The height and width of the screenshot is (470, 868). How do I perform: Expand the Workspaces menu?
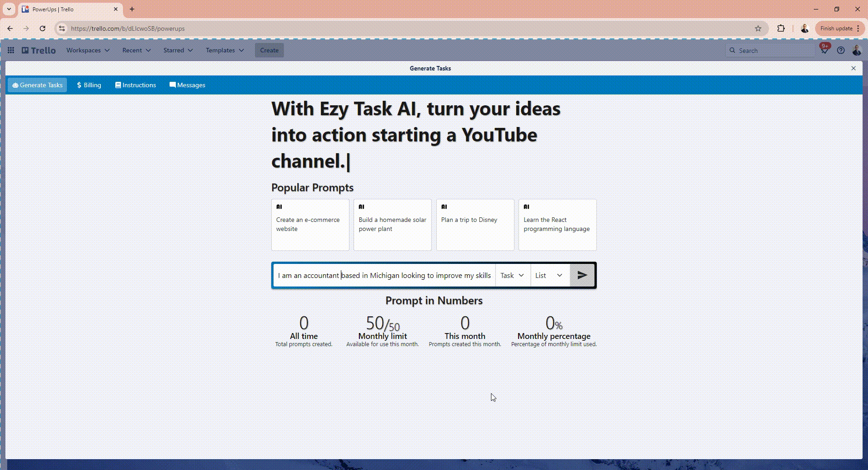pyautogui.click(x=88, y=50)
